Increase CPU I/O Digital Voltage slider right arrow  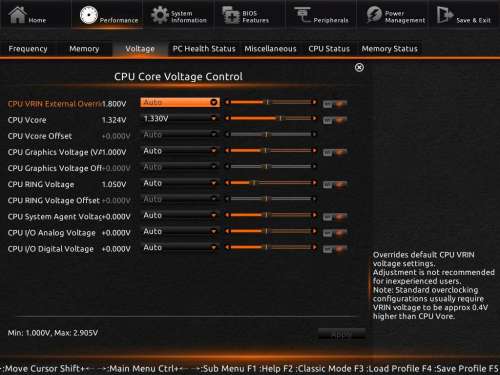coord(314,247)
